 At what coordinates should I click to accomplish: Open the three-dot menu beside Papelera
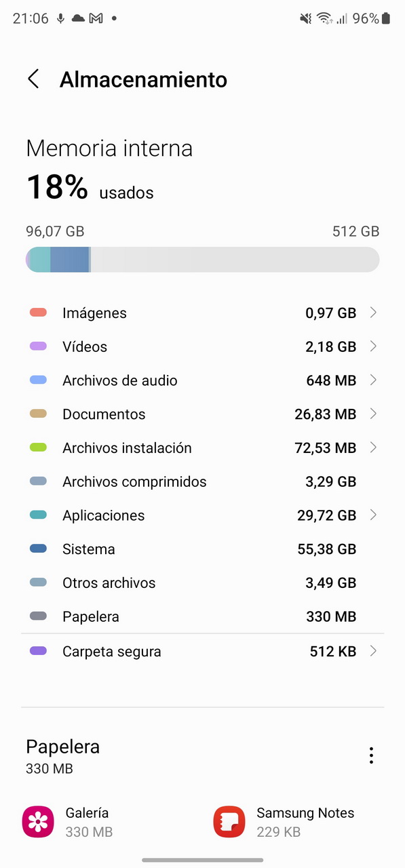click(x=371, y=755)
